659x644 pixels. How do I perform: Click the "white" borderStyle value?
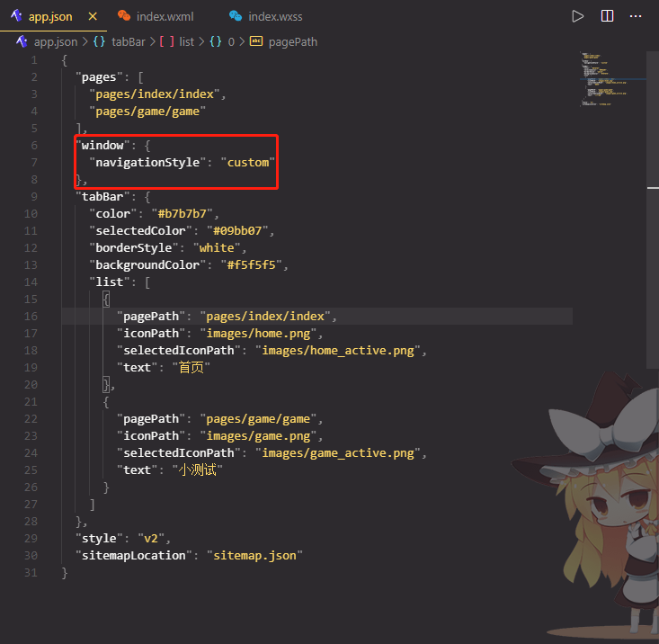[217, 248]
